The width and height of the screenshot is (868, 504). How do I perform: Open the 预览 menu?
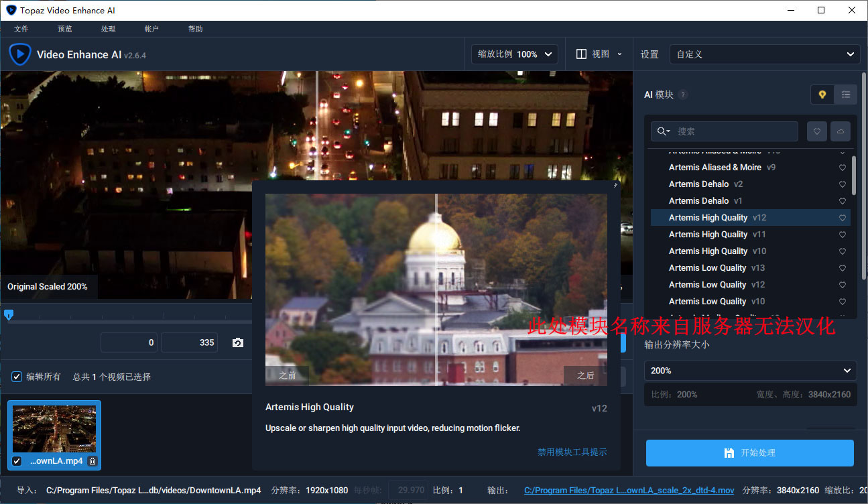click(64, 29)
